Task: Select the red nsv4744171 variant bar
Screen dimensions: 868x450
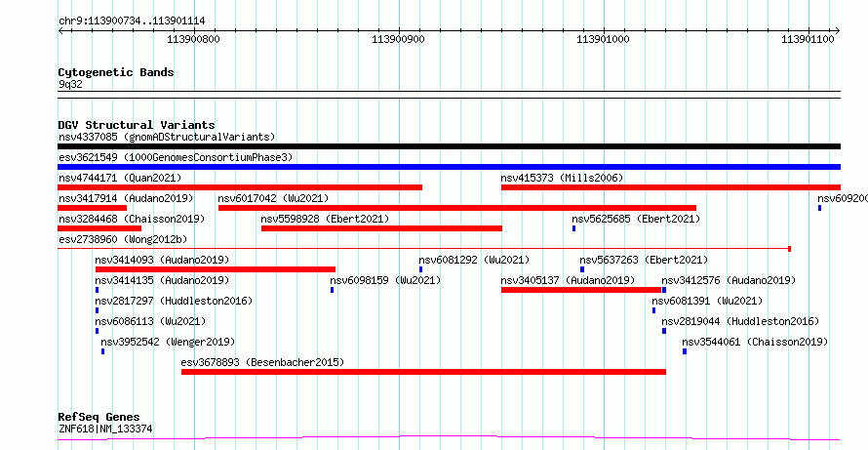Action: pyautogui.click(x=240, y=187)
